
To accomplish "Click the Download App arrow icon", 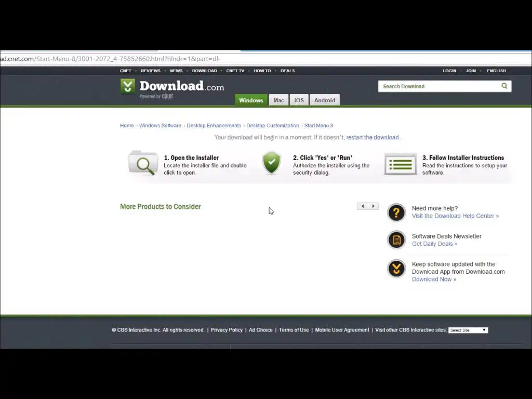I will pyautogui.click(x=396, y=269).
